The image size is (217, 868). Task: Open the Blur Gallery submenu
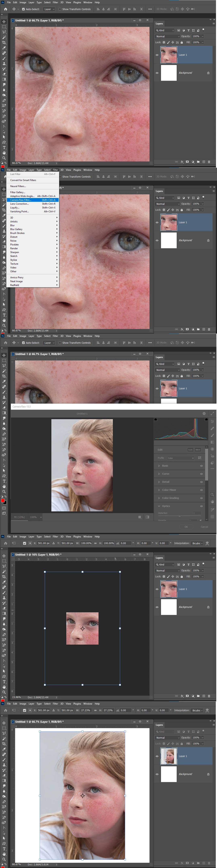pos(33,229)
